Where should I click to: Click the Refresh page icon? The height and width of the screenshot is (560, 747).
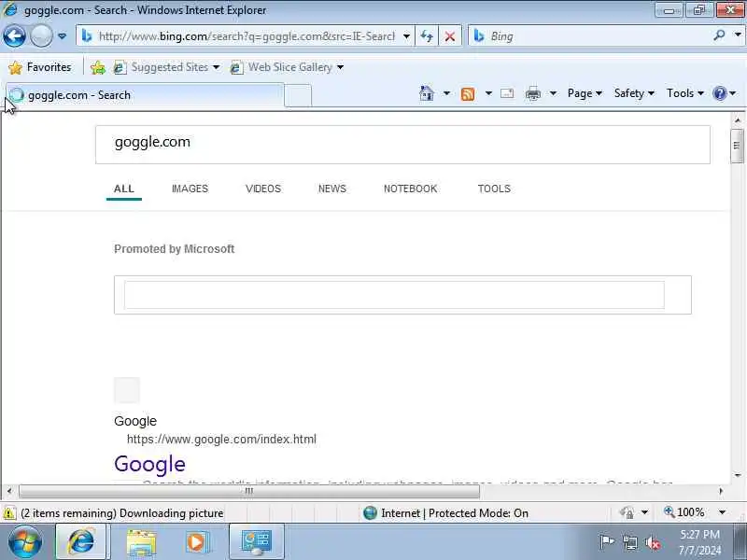tap(427, 36)
